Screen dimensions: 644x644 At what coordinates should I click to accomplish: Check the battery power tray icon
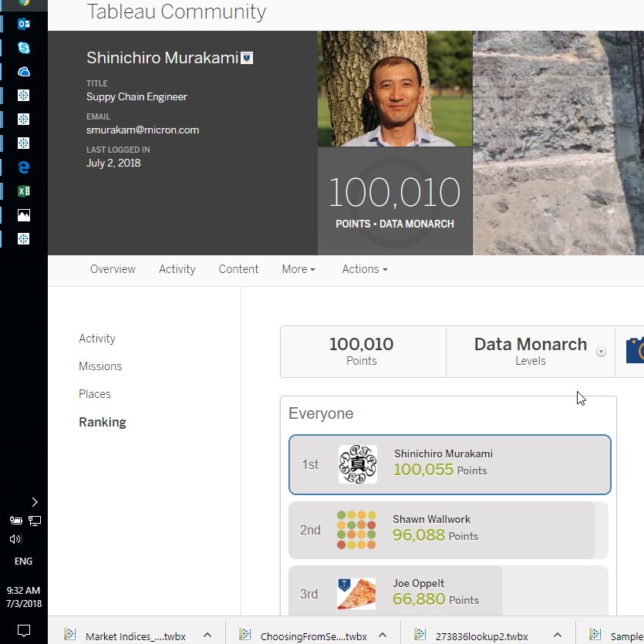point(15,521)
